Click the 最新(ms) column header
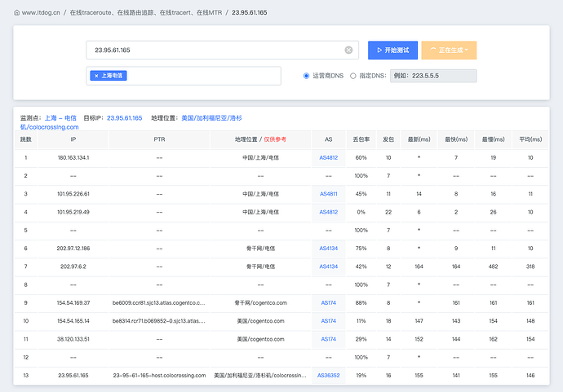563x392 pixels. coord(419,139)
